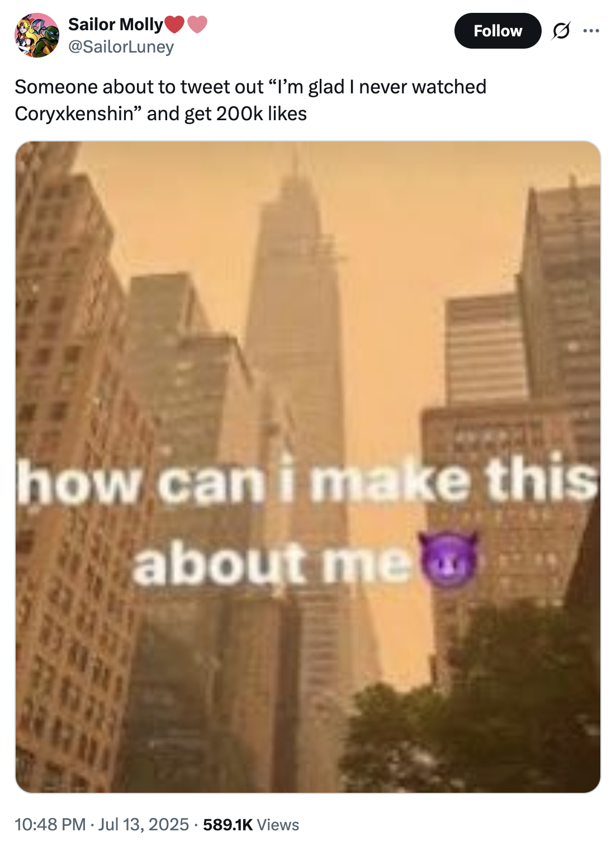Click the Grok explain-post icon
This screenshot has width=616, height=851.
click(561, 31)
